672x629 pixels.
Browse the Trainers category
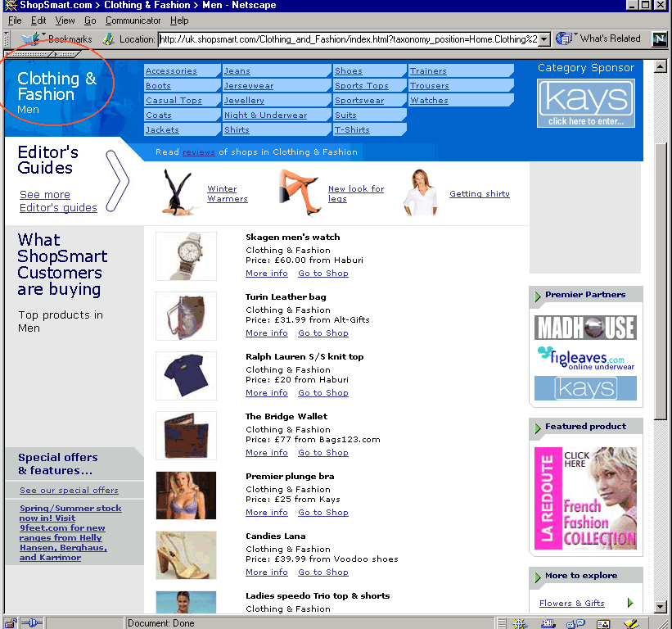[428, 71]
